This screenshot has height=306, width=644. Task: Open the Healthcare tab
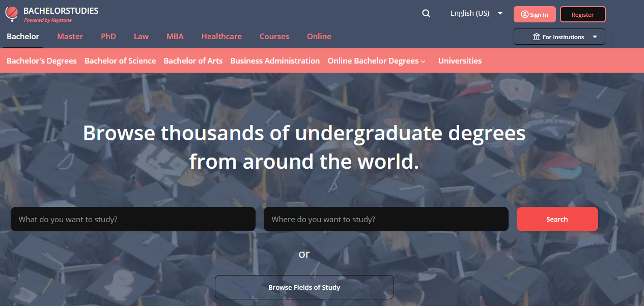tap(221, 37)
